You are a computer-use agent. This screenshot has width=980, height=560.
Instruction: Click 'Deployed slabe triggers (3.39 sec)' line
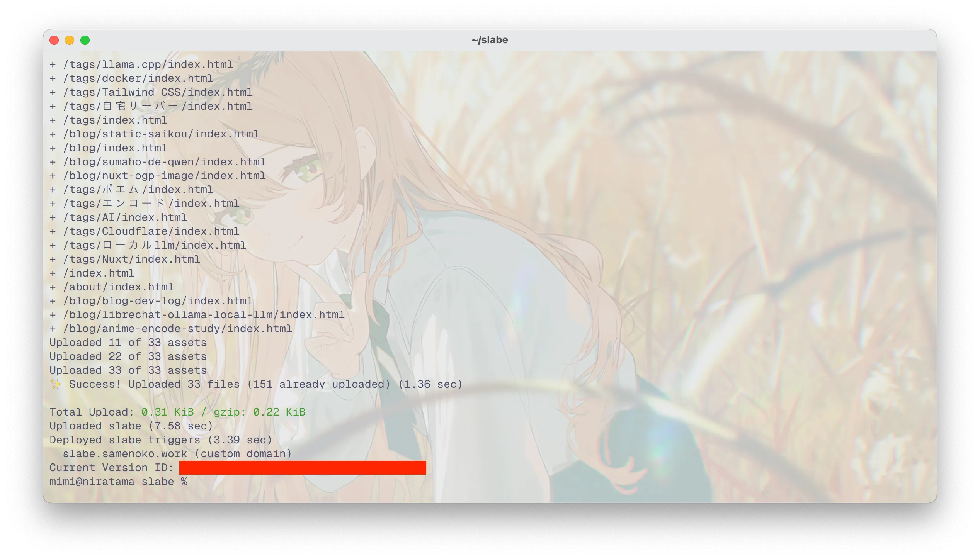(161, 440)
